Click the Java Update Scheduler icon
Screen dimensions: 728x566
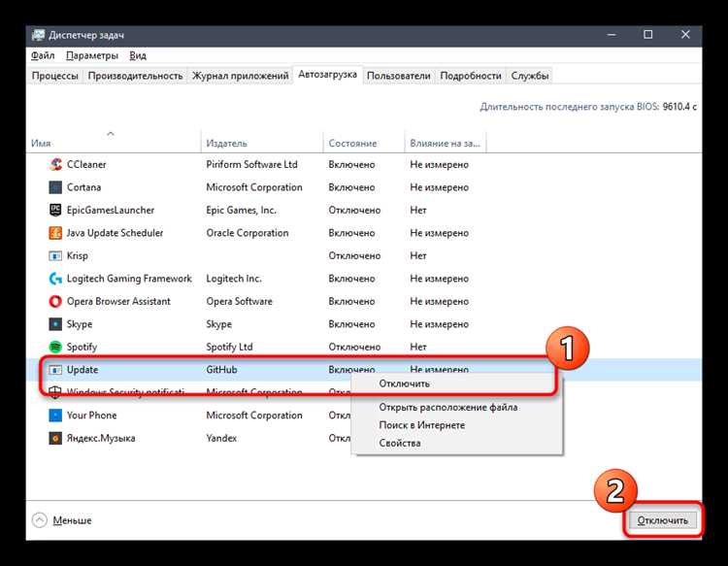pyautogui.click(x=55, y=233)
